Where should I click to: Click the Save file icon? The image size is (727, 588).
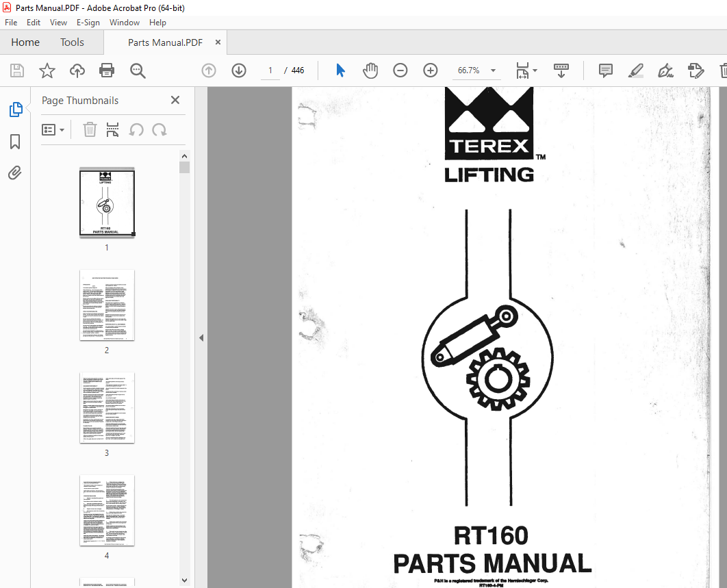17,71
